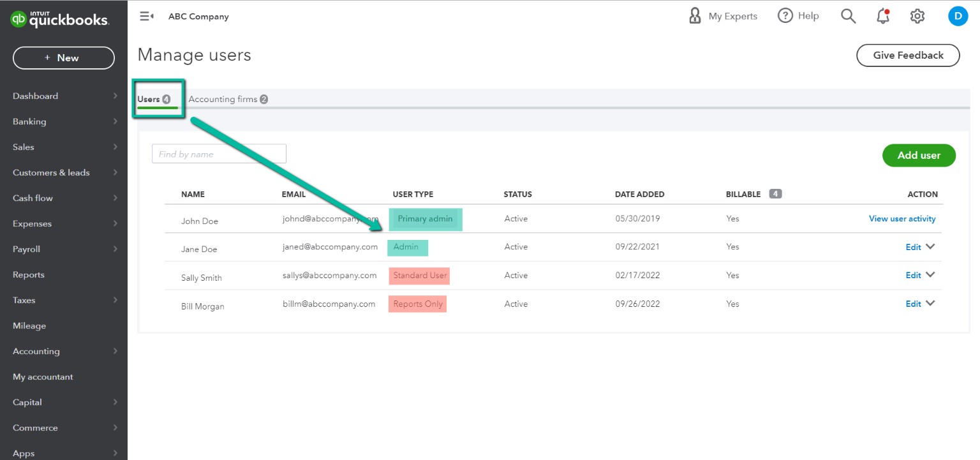Click the Add user button

[x=919, y=155]
